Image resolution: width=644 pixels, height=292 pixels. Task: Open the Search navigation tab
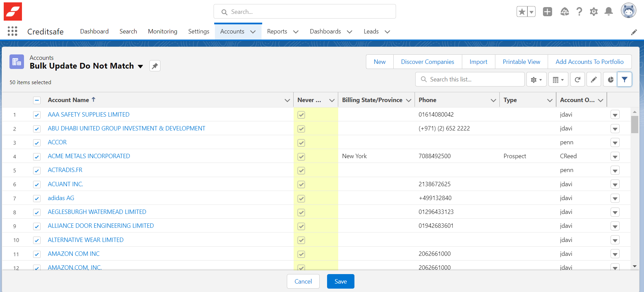click(128, 31)
